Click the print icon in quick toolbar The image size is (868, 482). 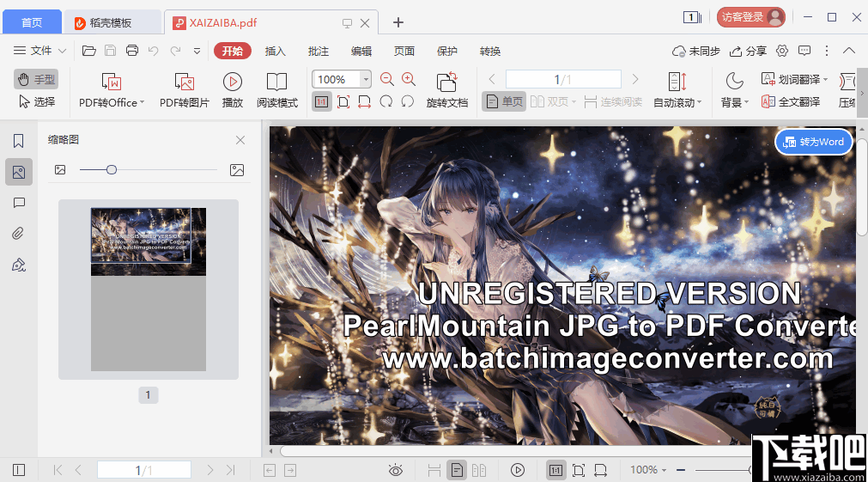[131, 51]
